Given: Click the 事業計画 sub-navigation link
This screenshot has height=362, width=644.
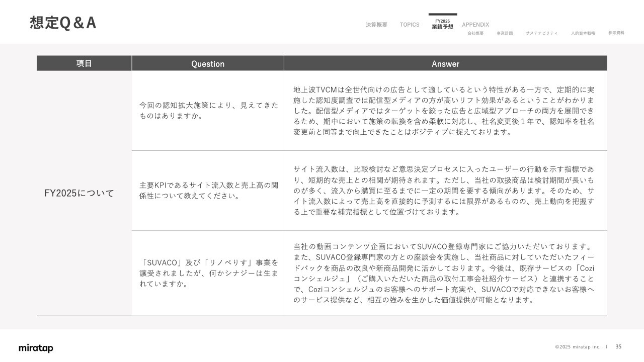Looking at the screenshot, I should coord(505,33).
